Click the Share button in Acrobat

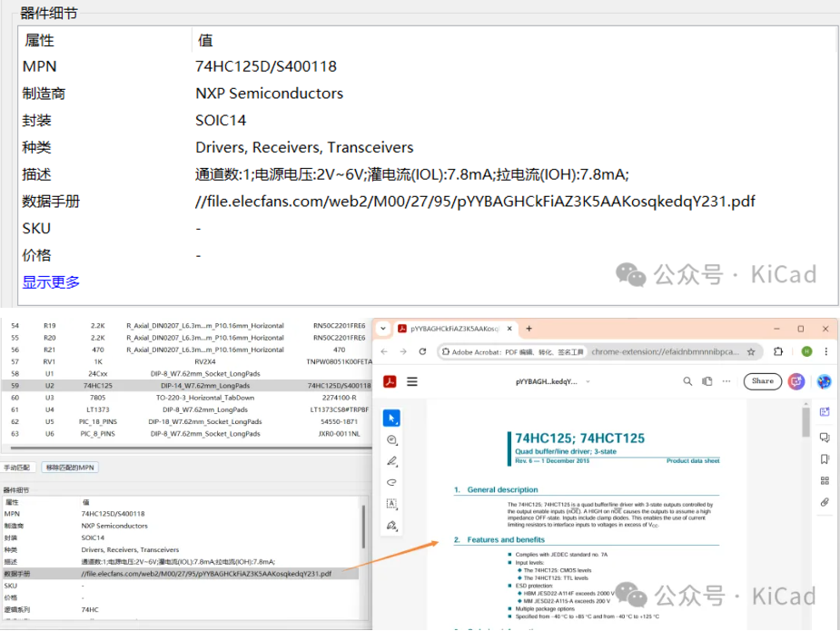click(762, 381)
